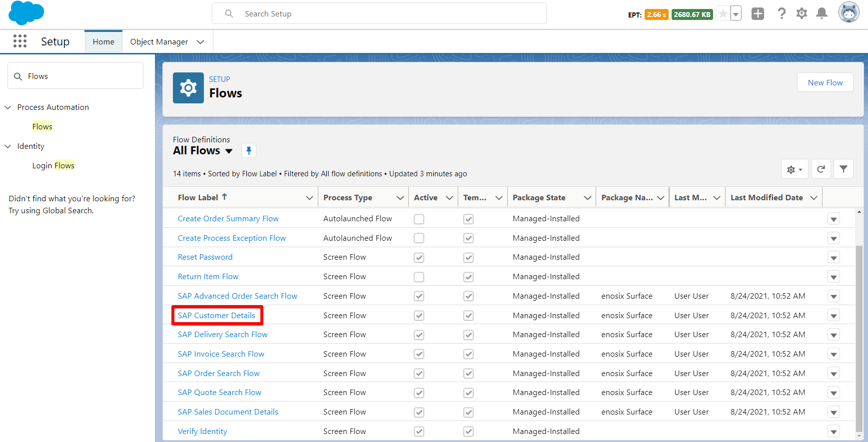Open Flow Label column menu chevron

click(309, 198)
